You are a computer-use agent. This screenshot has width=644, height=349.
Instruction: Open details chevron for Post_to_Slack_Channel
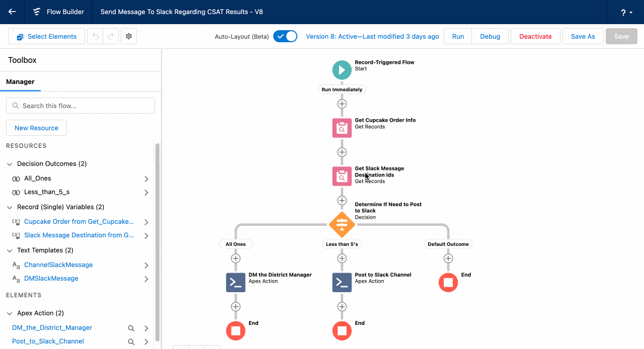tap(146, 341)
